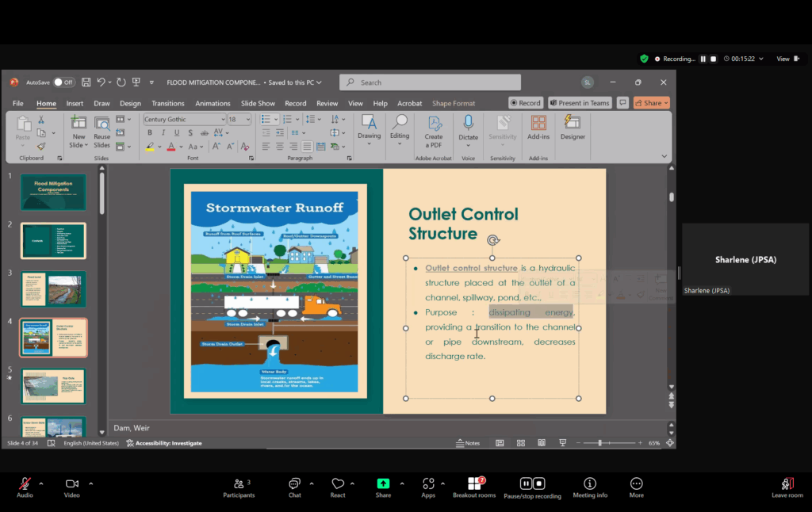The height and width of the screenshot is (512, 812).
Task: Open the Designer pane
Action: point(573,124)
